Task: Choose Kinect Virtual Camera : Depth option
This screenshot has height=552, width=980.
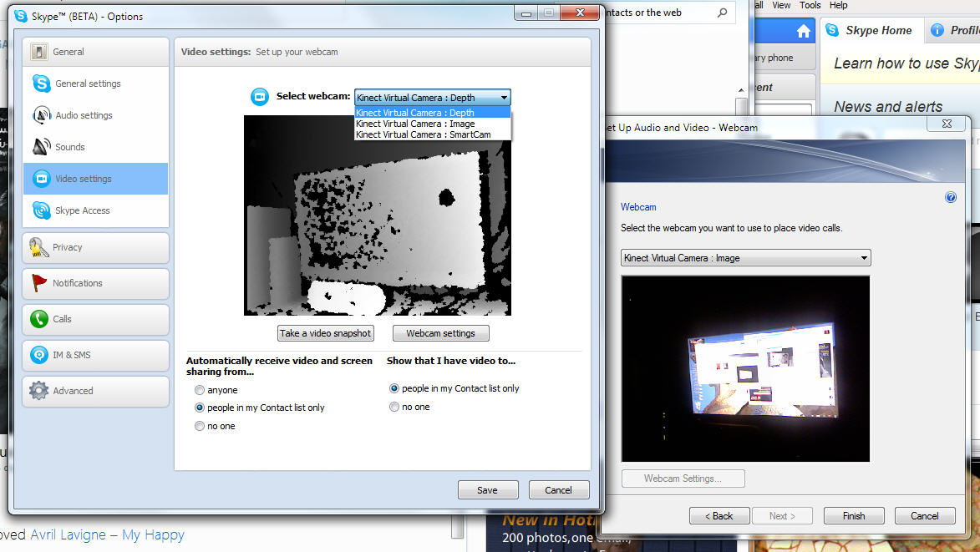Action: 433,113
